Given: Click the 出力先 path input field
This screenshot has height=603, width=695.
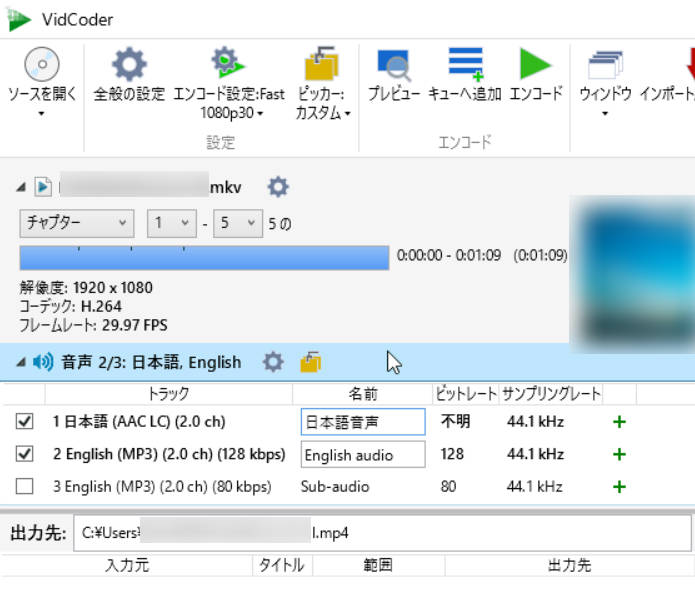Looking at the screenshot, I should pyautogui.click(x=382, y=533).
